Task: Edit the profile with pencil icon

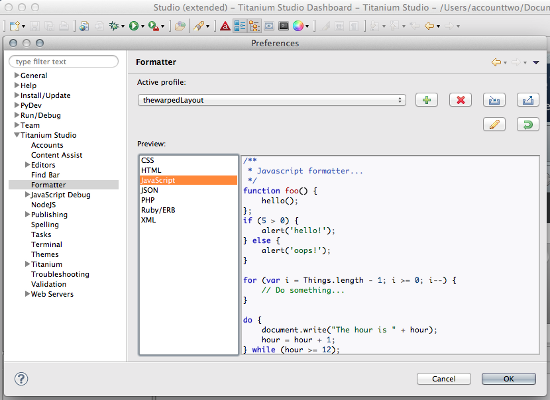Action: pos(494,124)
